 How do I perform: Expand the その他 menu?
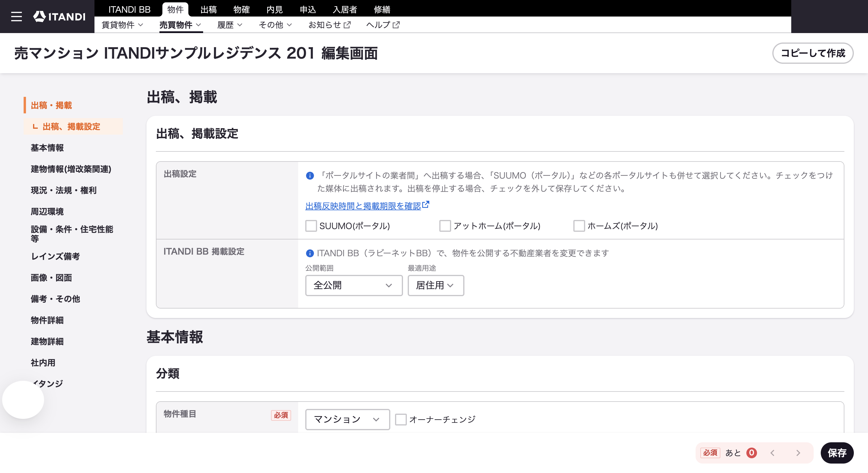pos(275,25)
